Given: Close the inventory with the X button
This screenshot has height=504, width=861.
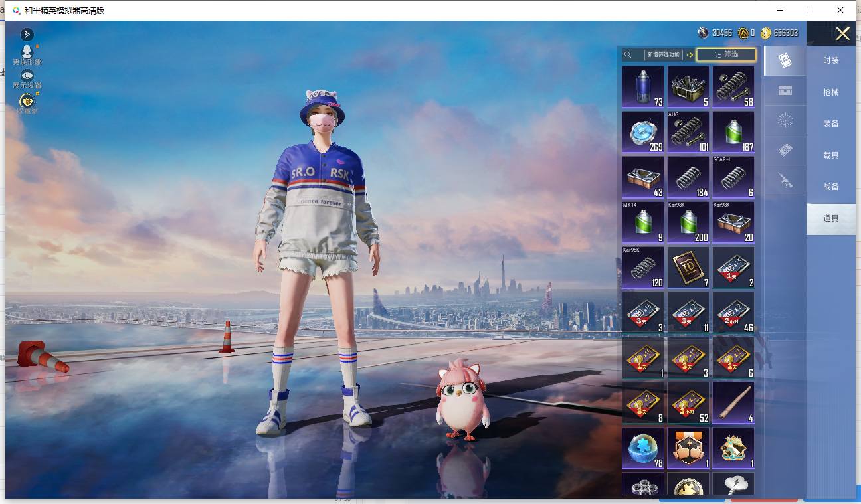Looking at the screenshot, I should pyautogui.click(x=842, y=34).
